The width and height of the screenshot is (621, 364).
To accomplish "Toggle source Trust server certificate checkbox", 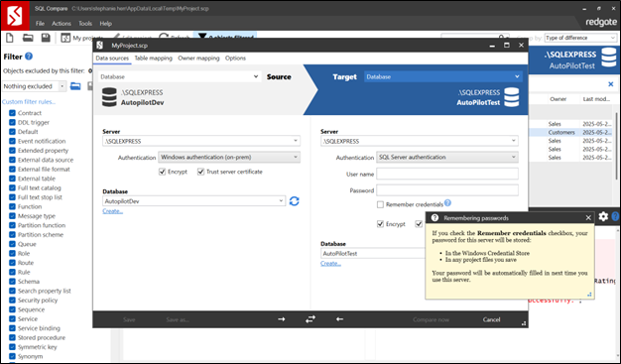I will 200,172.
